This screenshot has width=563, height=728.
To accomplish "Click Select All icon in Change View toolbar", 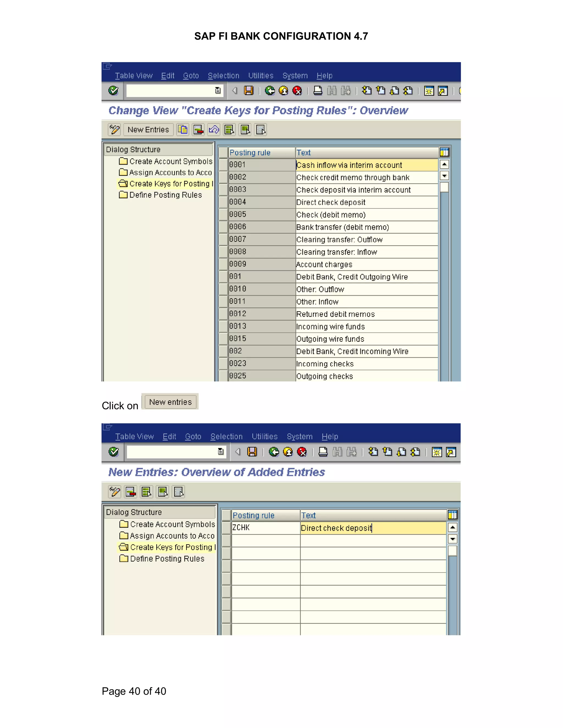I will [230, 130].
